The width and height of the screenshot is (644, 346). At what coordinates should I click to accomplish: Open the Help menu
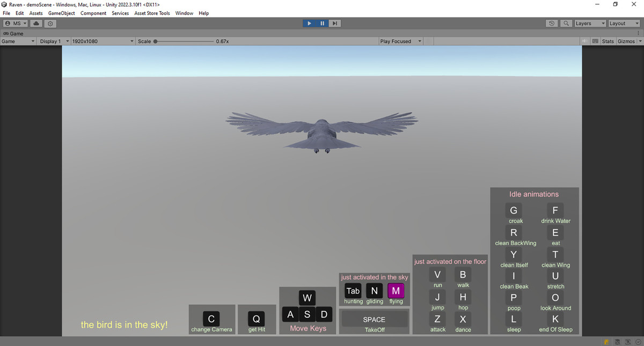(x=203, y=13)
